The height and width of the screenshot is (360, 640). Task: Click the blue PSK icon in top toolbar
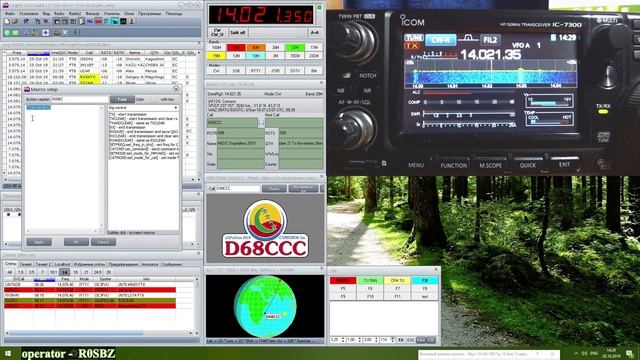pyautogui.click(x=90, y=21)
